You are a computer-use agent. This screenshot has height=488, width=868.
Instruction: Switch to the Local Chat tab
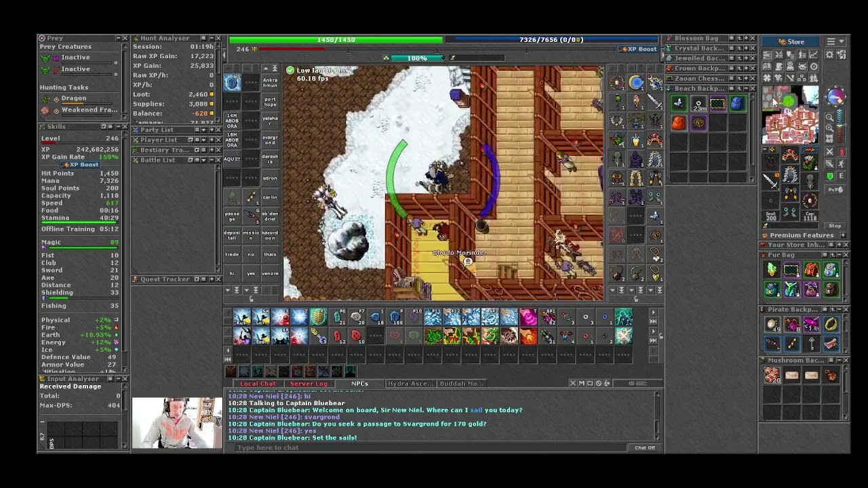(258, 384)
